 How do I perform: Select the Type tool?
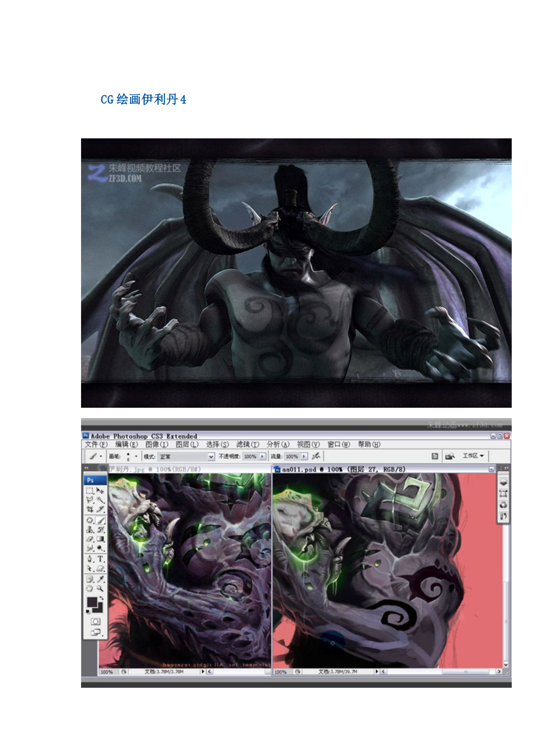point(100,559)
